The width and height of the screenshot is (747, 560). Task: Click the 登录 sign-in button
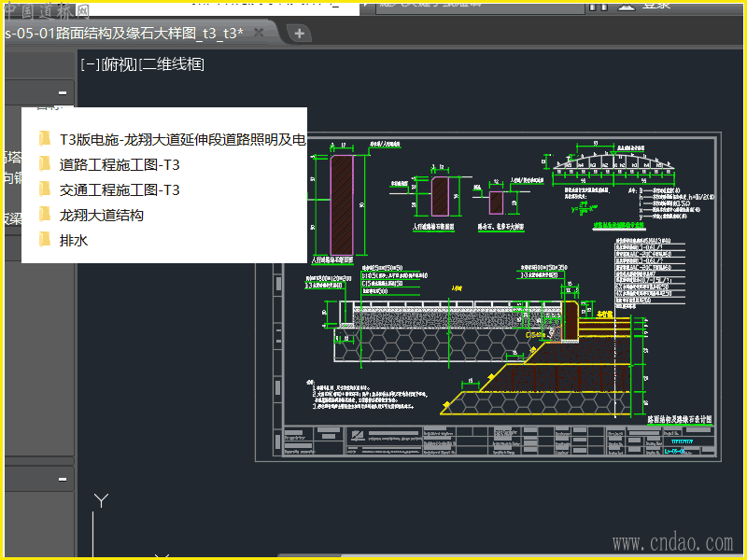pyautogui.click(x=656, y=6)
